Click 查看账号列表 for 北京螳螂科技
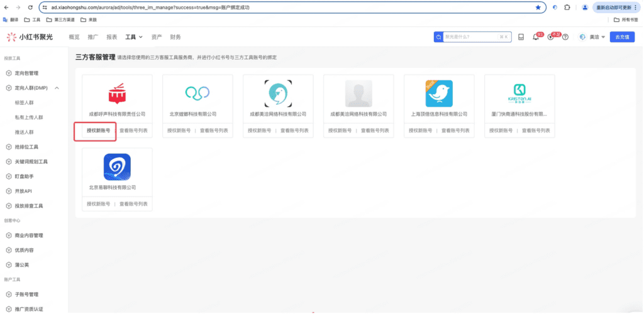Screen dimensions: 644x314 pos(214,131)
